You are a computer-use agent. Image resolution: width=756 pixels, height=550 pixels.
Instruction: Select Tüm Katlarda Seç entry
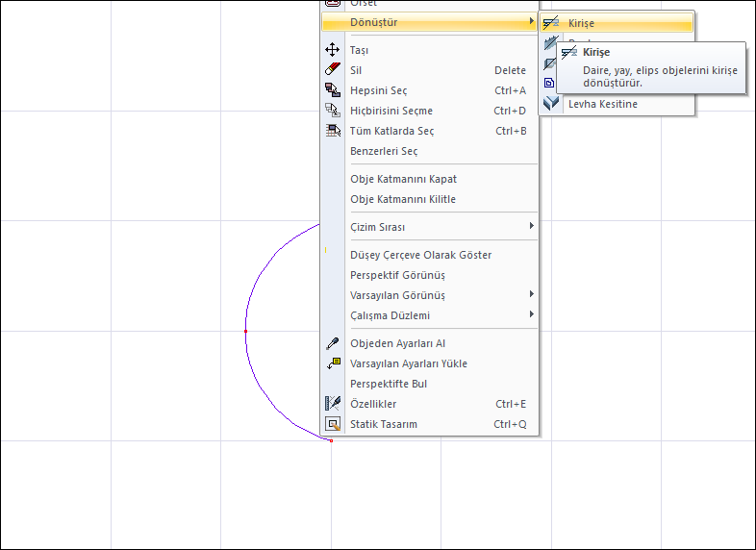point(429,131)
